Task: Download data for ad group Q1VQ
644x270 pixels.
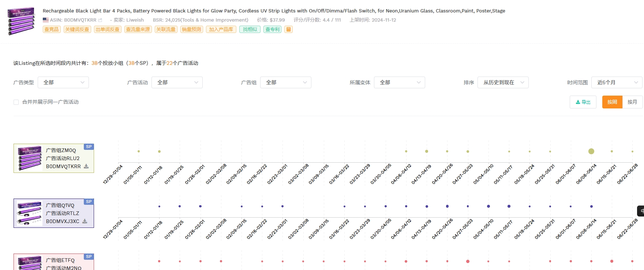Action: point(85,221)
